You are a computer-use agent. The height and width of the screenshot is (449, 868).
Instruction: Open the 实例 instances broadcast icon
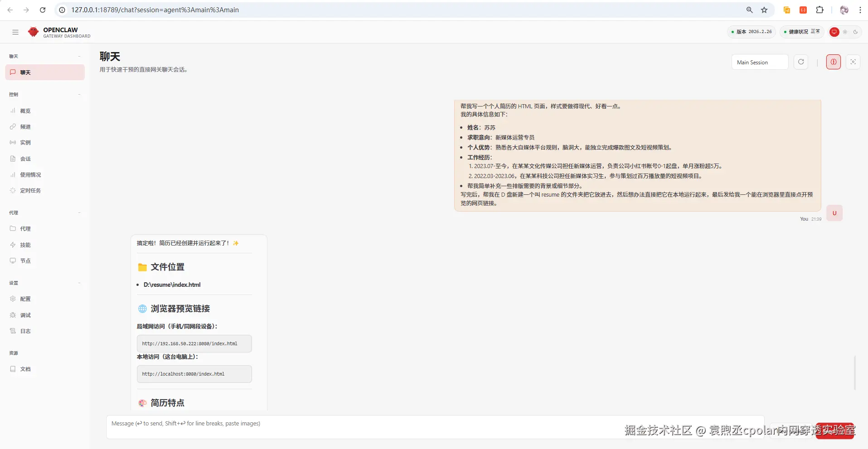click(13, 142)
